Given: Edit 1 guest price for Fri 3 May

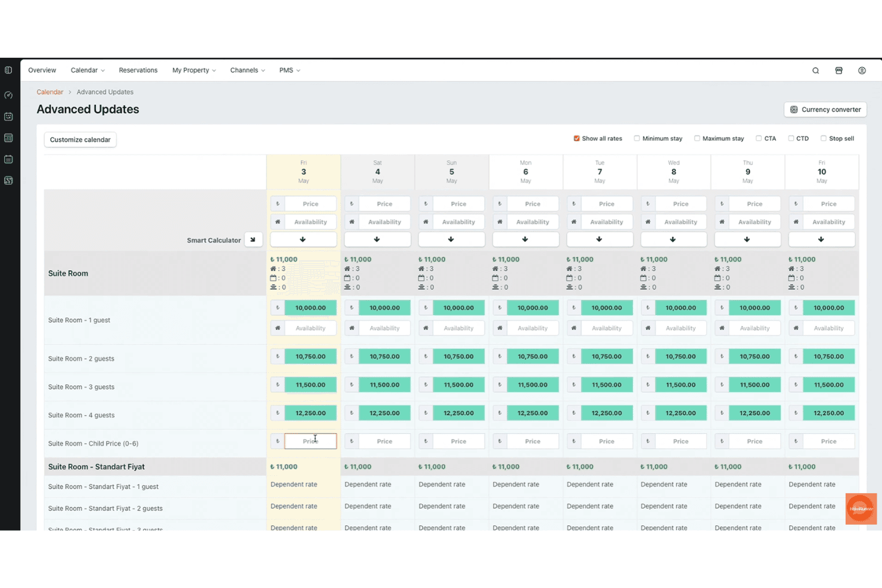Looking at the screenshot, I should (x=310, y=308).
